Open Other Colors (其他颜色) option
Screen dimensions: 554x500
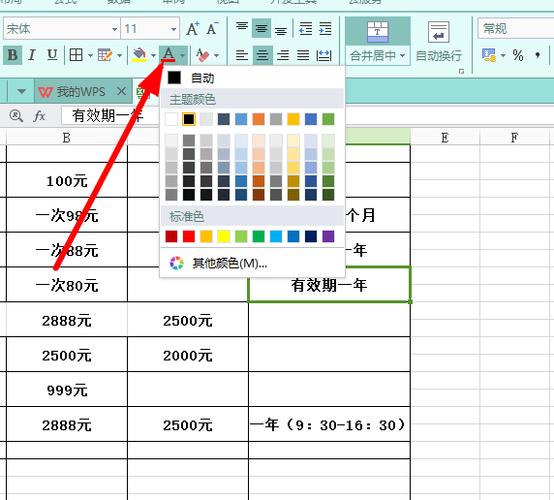pos(252,263)
